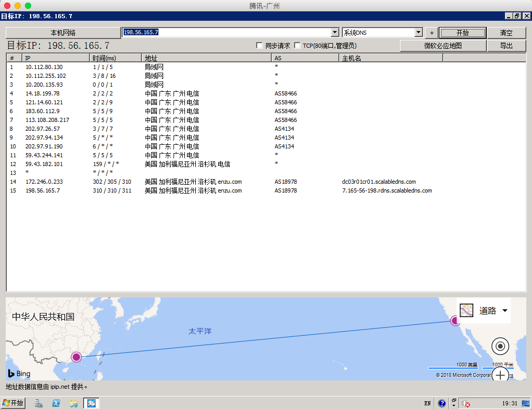Sort by the 时间(ms) column header
The width and height of the screenshot is (532, 410).
coord(116,58)
